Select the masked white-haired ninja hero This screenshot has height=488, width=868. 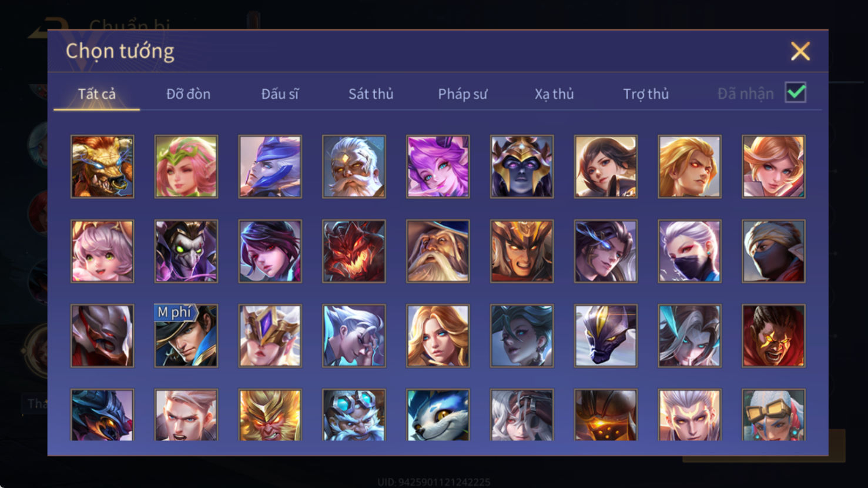690,251
